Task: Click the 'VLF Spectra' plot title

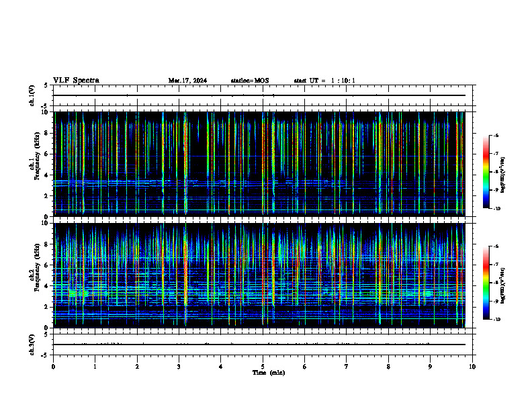Action: tap(76, 81)
